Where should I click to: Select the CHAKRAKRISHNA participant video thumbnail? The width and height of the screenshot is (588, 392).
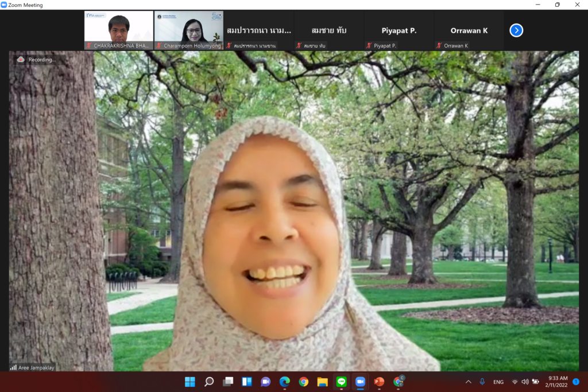point(119,30)
